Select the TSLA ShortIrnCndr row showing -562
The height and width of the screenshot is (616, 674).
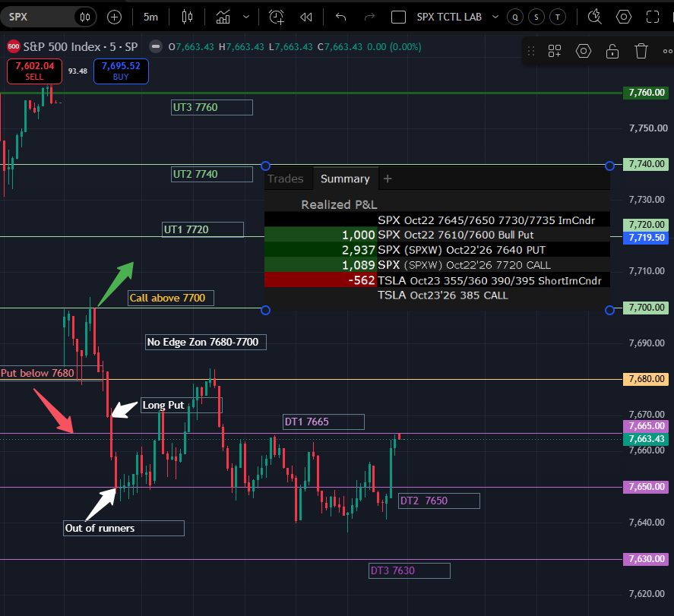click(x=437, y=280)
